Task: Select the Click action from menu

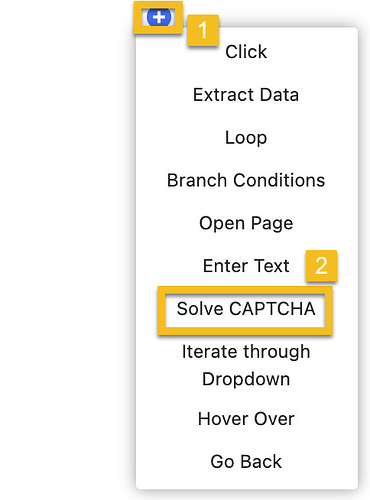Action: coord(246,52)
